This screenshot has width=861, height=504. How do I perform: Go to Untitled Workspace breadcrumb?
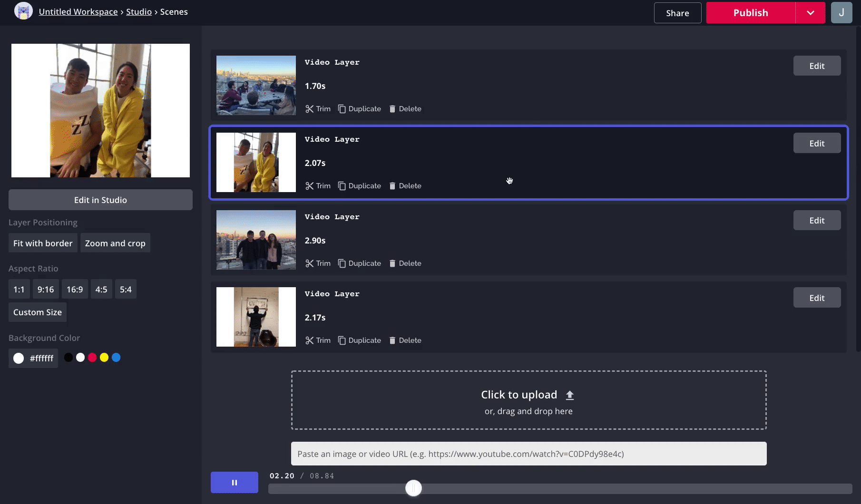click(78, 12)
